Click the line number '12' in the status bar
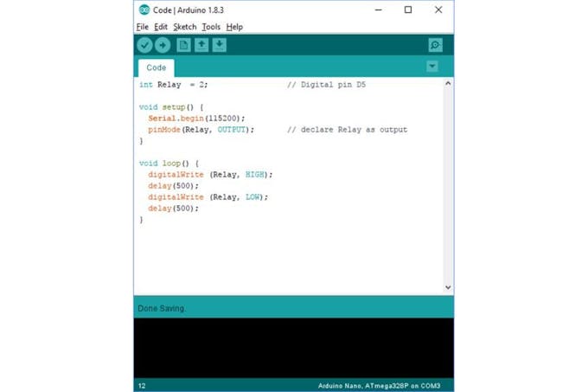This screenshot has width=588, height=392. [x=142, y=386]
